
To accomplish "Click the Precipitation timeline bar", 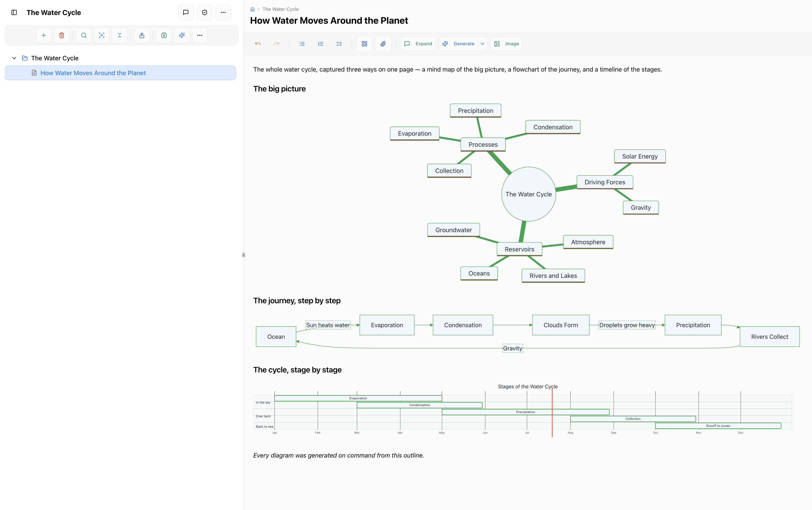I will [x=525, y=412].
